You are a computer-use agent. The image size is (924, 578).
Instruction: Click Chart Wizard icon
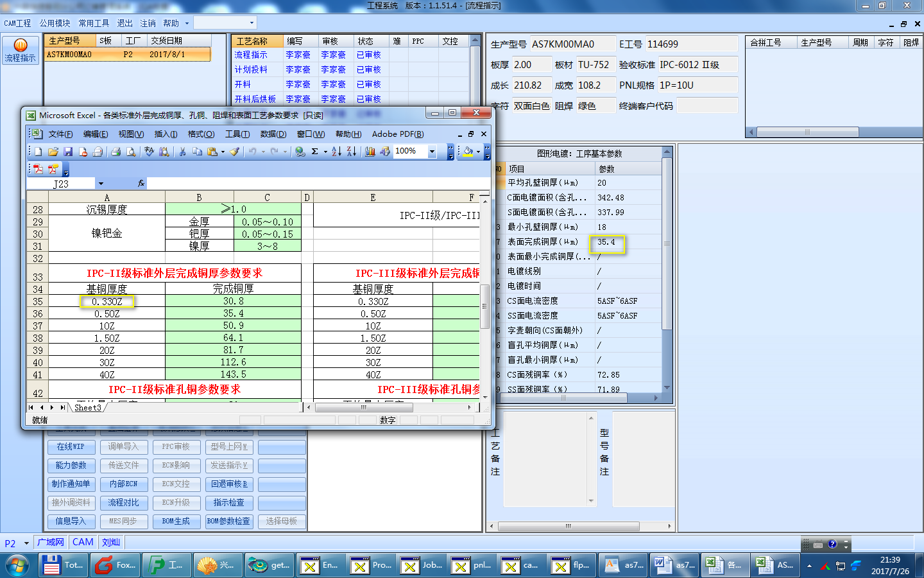pyautogui.click(x=370, y=152)
